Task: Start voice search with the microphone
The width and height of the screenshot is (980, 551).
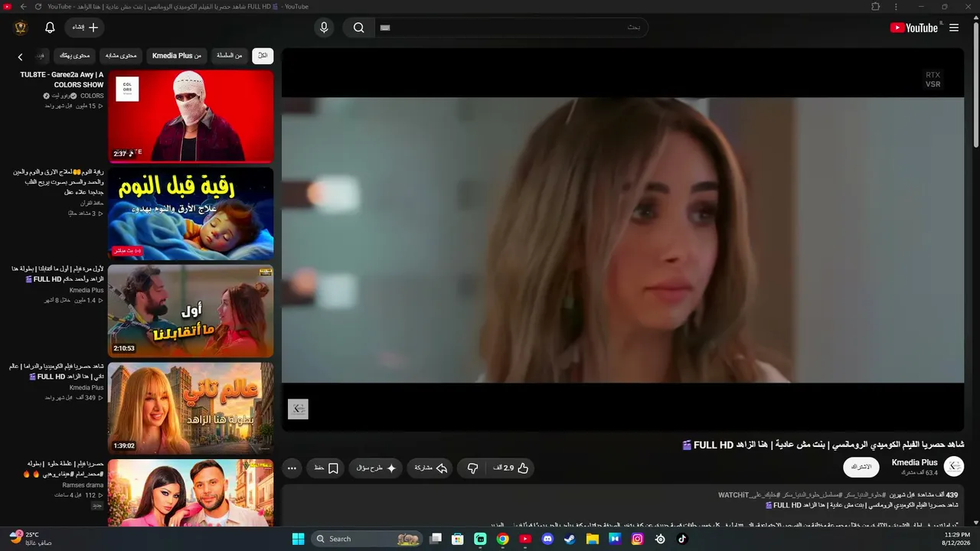Action: pos(324,28)
